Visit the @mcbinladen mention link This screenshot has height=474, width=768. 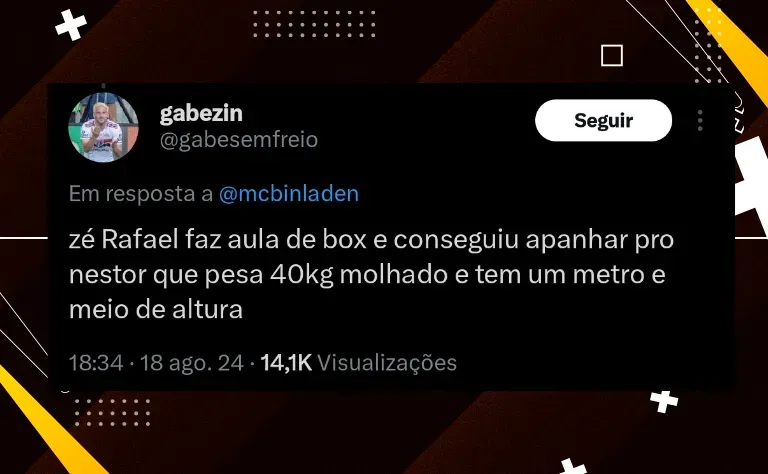[289, 193]
